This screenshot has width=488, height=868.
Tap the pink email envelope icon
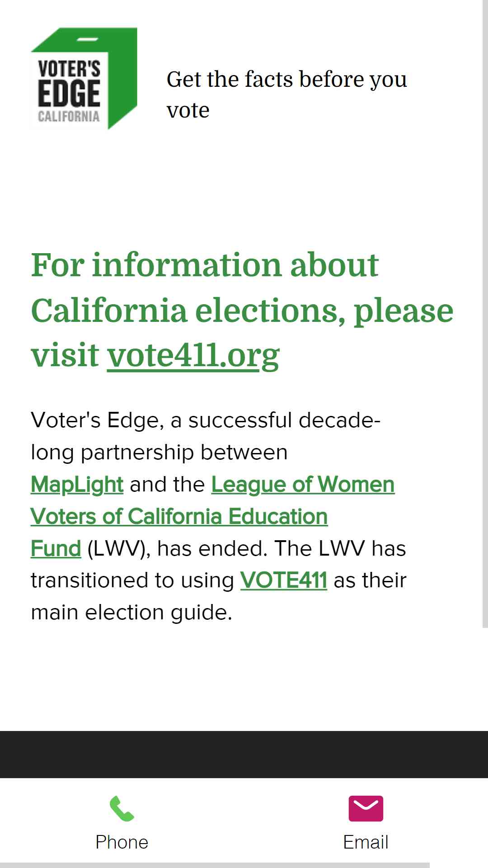click(366, 808)
